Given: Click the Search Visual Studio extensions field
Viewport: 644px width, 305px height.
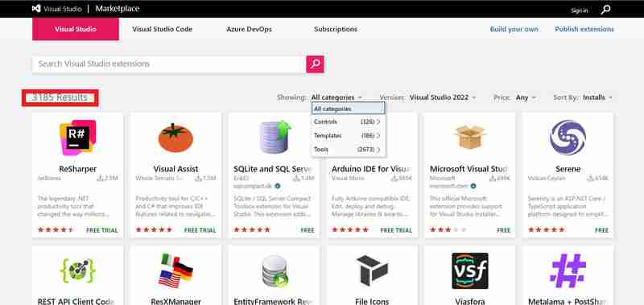Looking at the screenshot, I should [x=169, y=64].
